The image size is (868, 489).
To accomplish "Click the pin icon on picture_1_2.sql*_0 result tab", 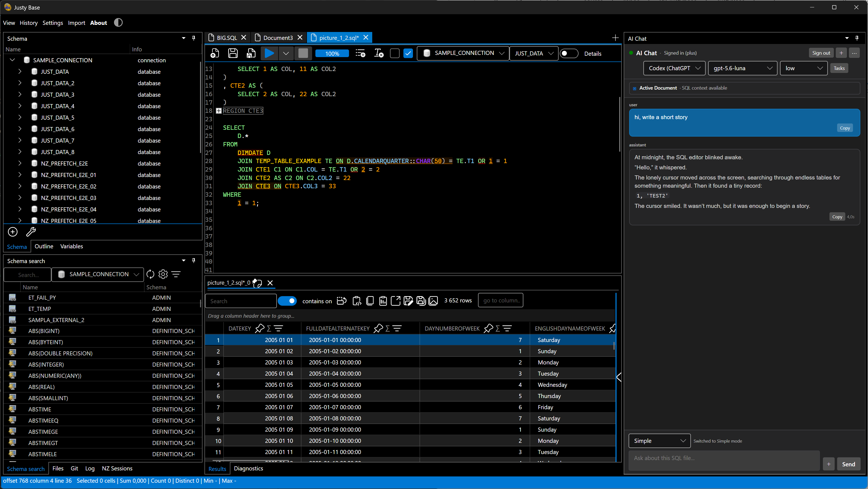I will (257, 283).
